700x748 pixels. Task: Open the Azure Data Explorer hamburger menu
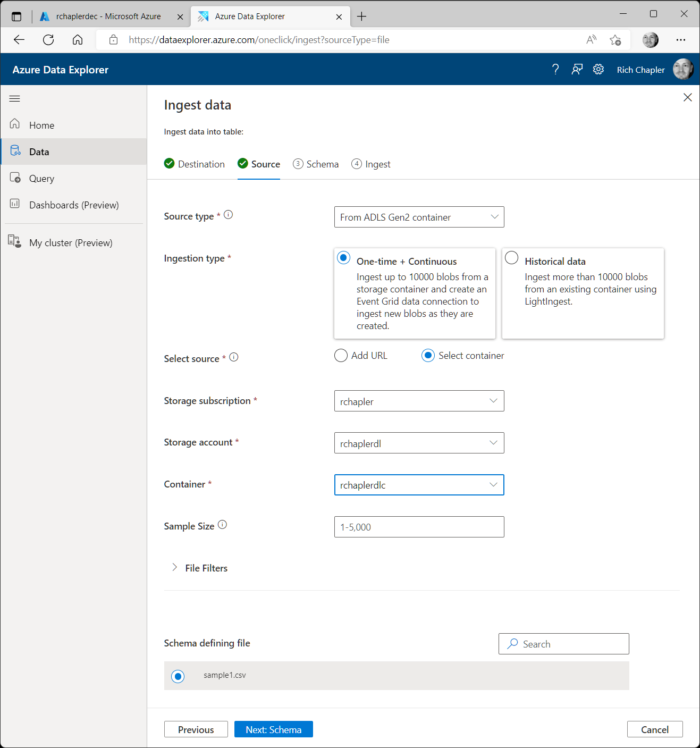pos(14,98)
